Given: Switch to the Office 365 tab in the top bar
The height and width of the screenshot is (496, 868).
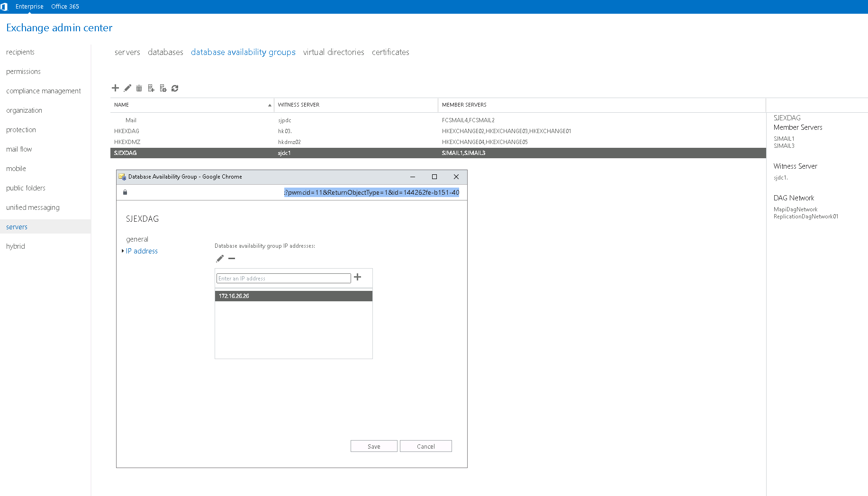Looking at the screenshot, I should 65,7.
